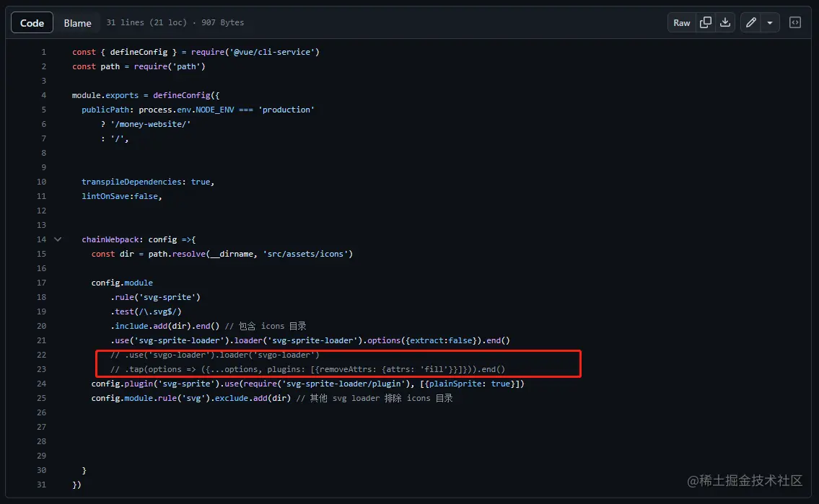Select line number 23
Viewport: 819px width, 504px height.
point(41,369)
